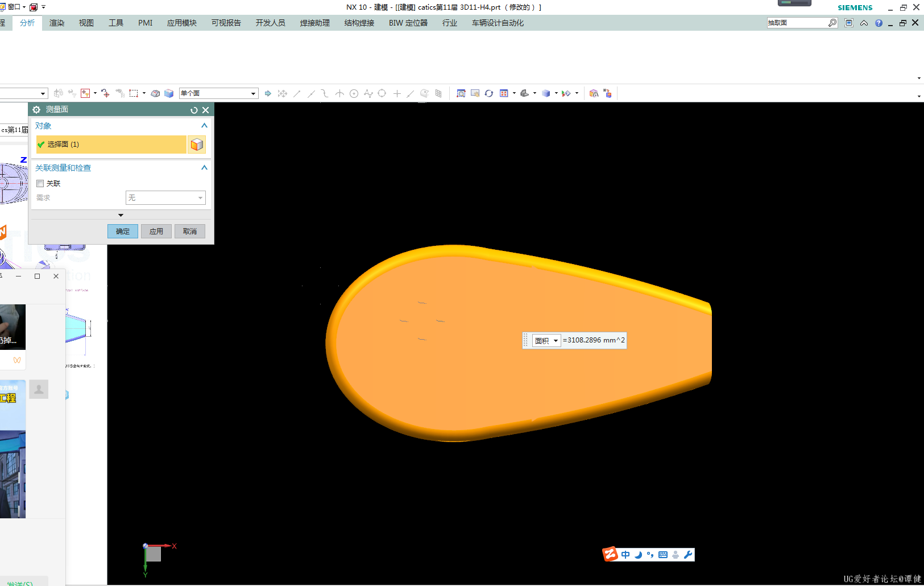
Task: Expand more options arrow in 测量面 dialog
Action: click(121, 215)
